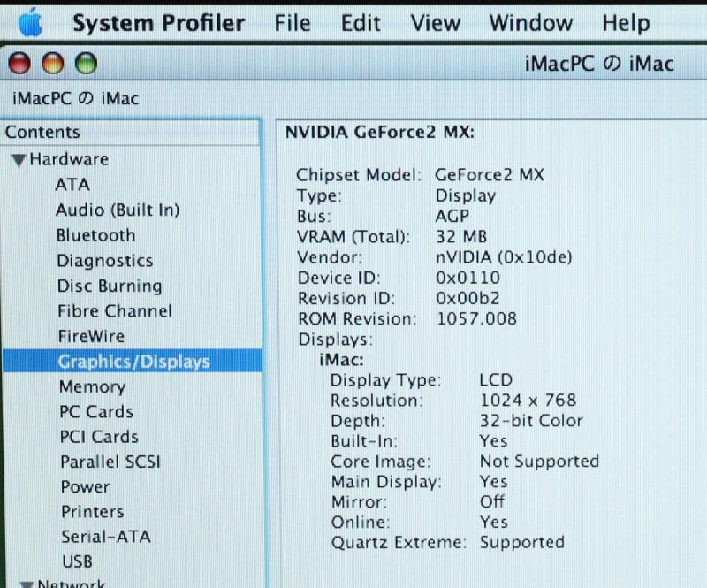707x588 pixels.
Task: Click the Quartz Extreme value Supported
Action: click(522, 542)
